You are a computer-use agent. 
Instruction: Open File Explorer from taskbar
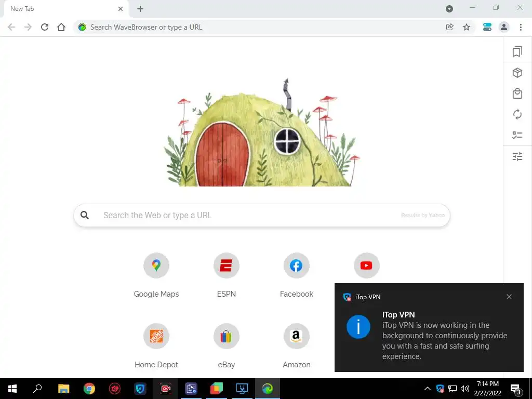tap(63, 389)
